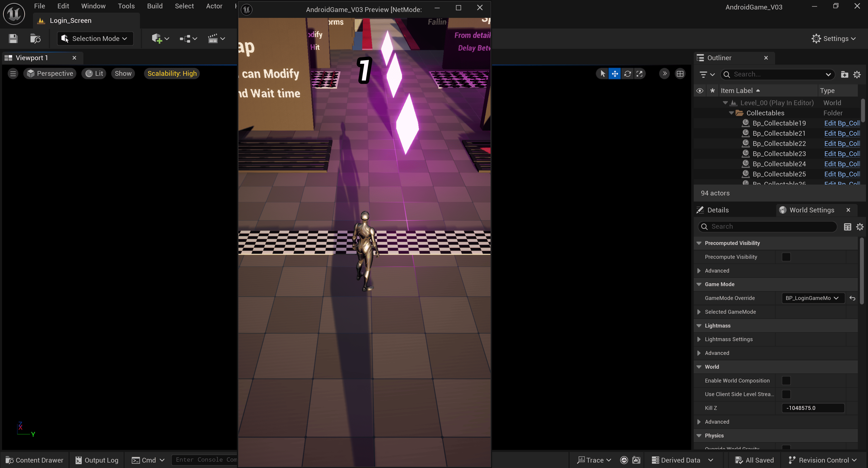Activate the Select objects cursor tool
Image resolution: width=868 pixels, height=468 pixels.
pos(602,74)
